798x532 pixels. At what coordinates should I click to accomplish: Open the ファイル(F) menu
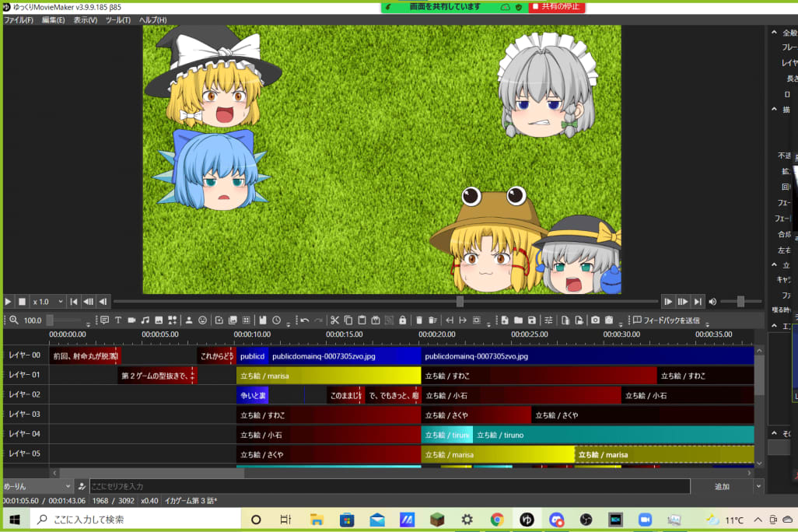click(x=19, y=19)
